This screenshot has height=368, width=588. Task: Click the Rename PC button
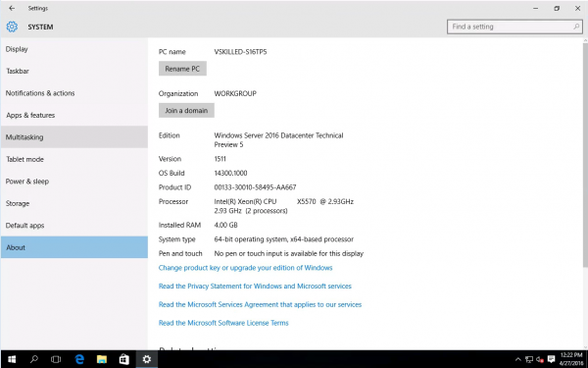pos(182,69)
